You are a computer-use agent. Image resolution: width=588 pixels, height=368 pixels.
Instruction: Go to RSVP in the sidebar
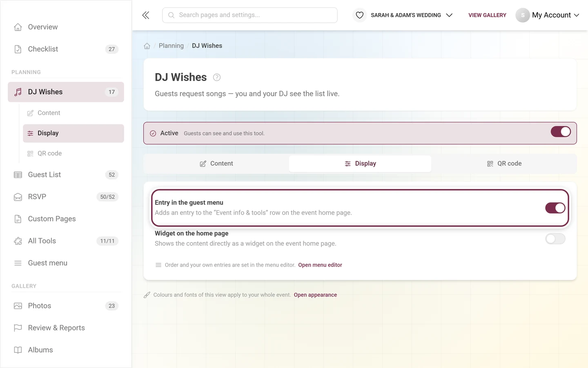[x=66, y=197]
